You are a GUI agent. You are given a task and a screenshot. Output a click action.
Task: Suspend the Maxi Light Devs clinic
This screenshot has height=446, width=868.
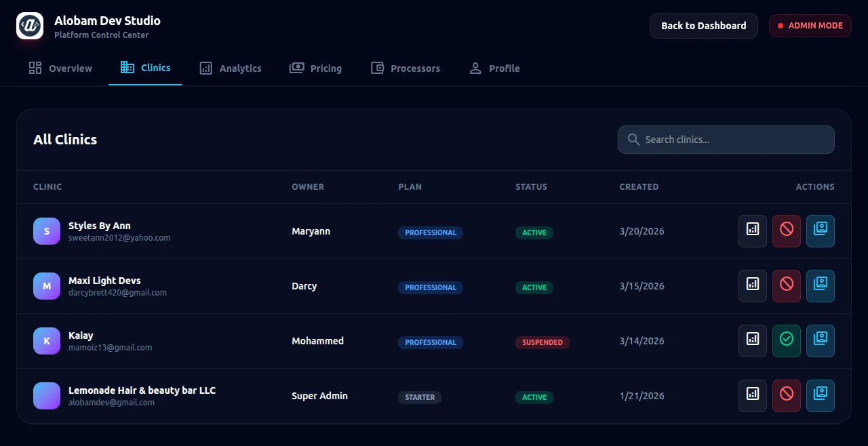click(787, 286)
